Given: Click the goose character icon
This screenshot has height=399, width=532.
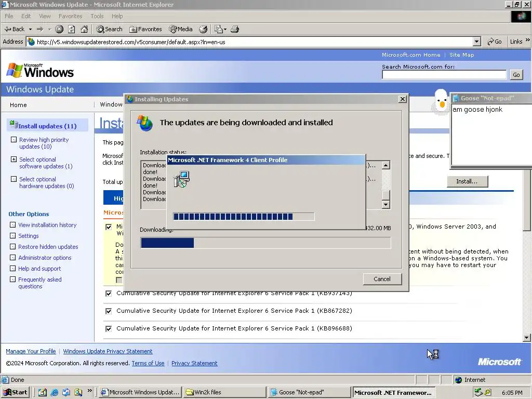Looking at the screenshot, I should coord(441,101).
